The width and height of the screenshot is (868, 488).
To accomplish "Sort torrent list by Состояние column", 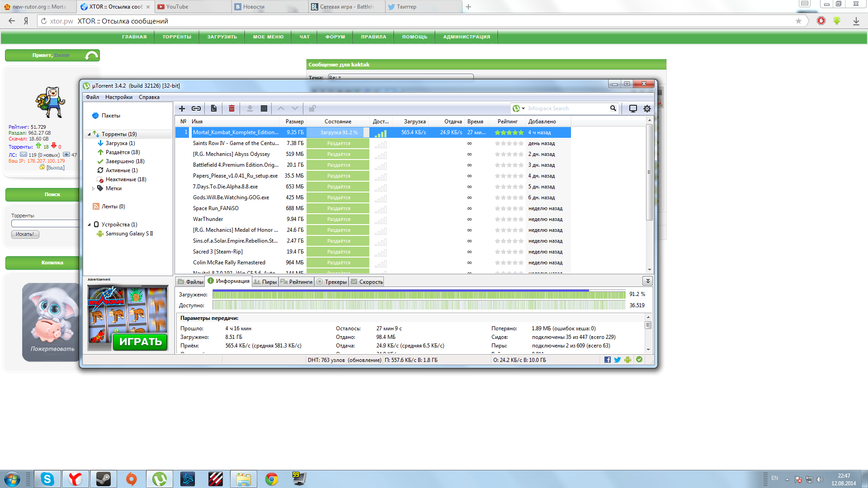I will click(x=338, y=122).
